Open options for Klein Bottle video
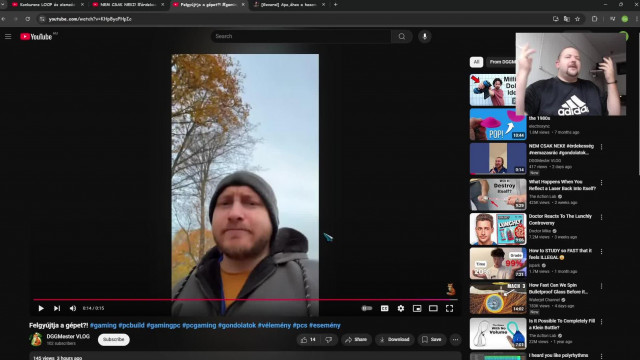This screenshot has width=640, height=360. tap(601, 322)
